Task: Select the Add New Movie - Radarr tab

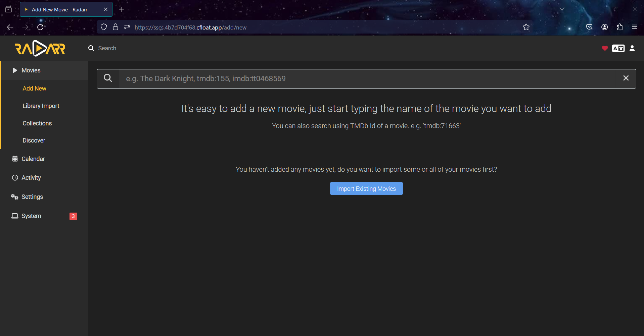Action: tap(66, 9)
